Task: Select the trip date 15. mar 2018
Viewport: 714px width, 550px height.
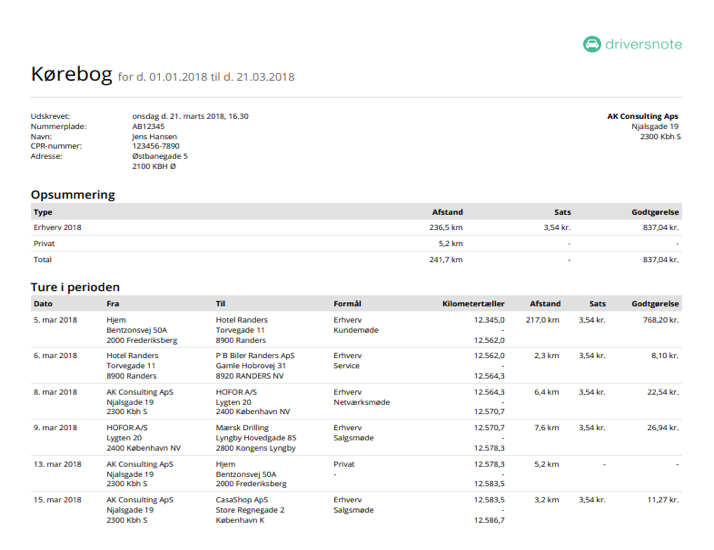Action: click(x=57, y=499)
